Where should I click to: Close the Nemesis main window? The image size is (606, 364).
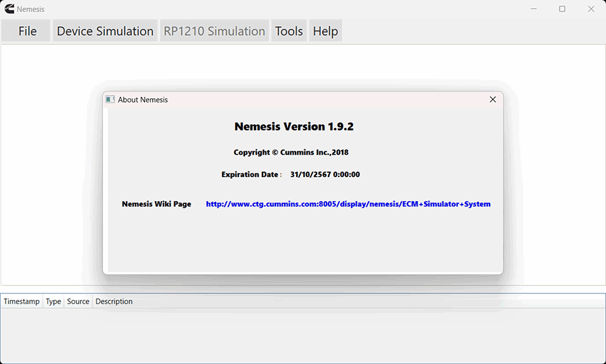[x=591, y=9]
